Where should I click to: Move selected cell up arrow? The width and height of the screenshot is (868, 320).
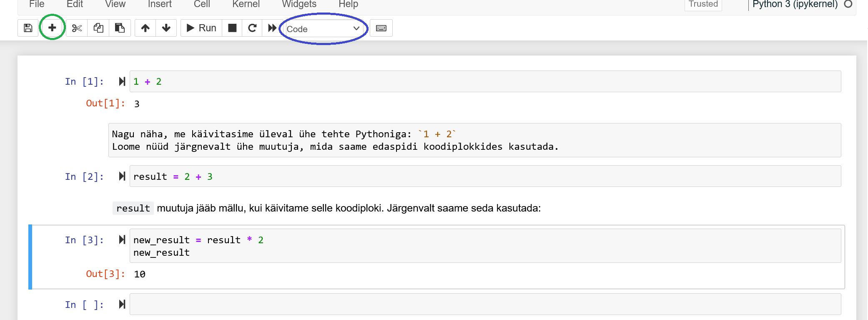145,28
